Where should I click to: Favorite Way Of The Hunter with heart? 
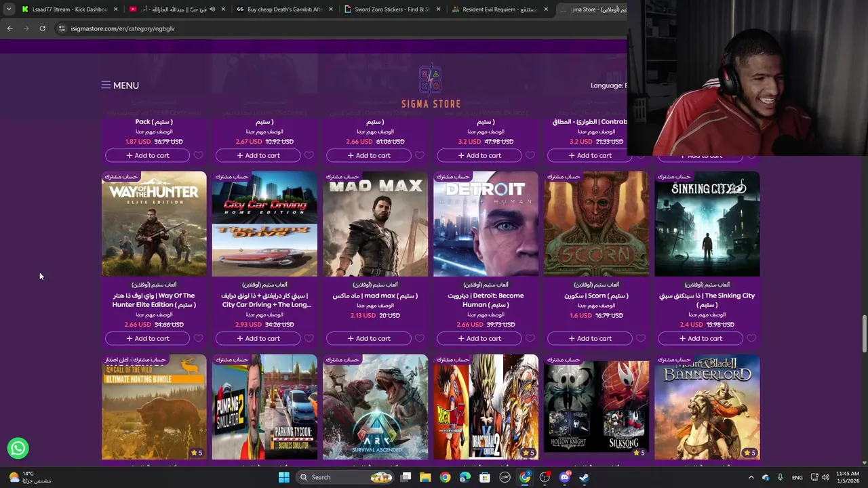[198, 338]
